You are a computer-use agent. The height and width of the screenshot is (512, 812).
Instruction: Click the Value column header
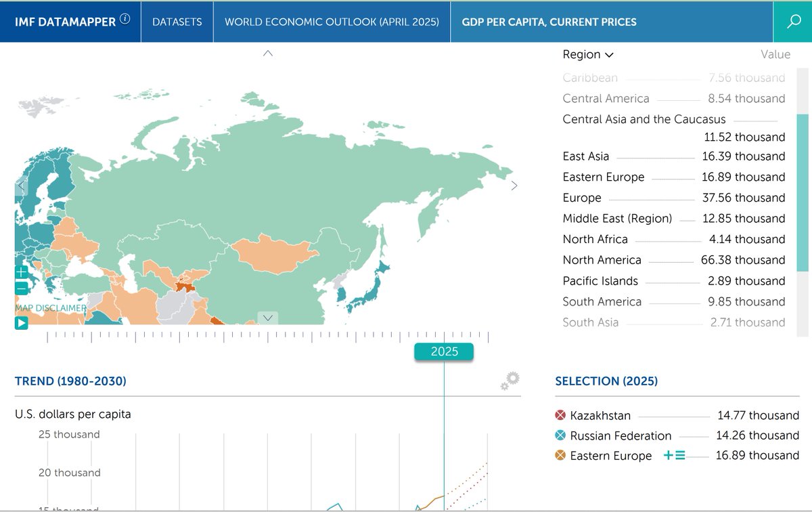[x=775, y=54]
